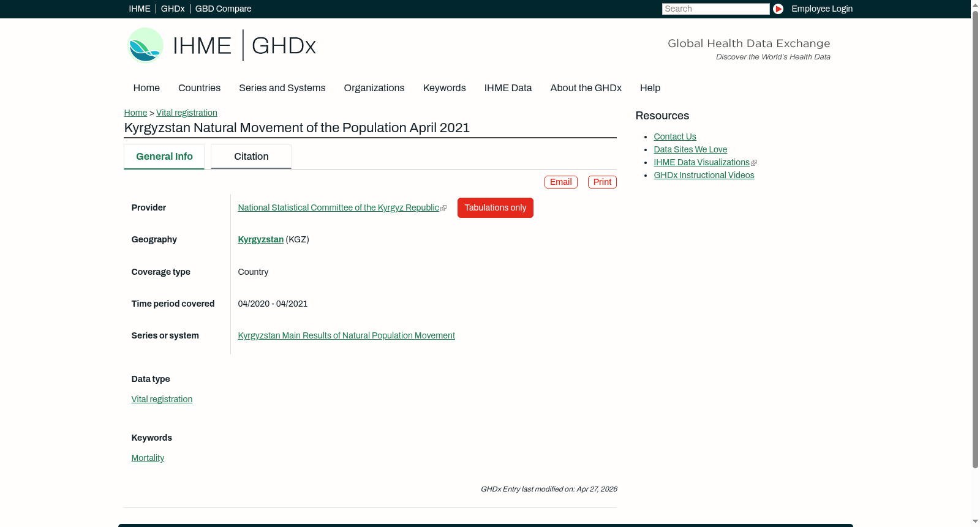
Task: Click the Employee Login link
Action: pos(822,9)
